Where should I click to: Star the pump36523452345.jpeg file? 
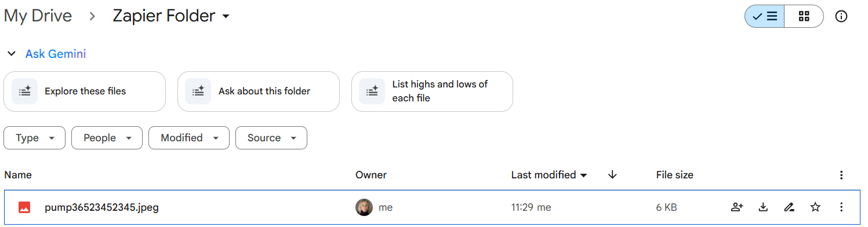(815, 207)
